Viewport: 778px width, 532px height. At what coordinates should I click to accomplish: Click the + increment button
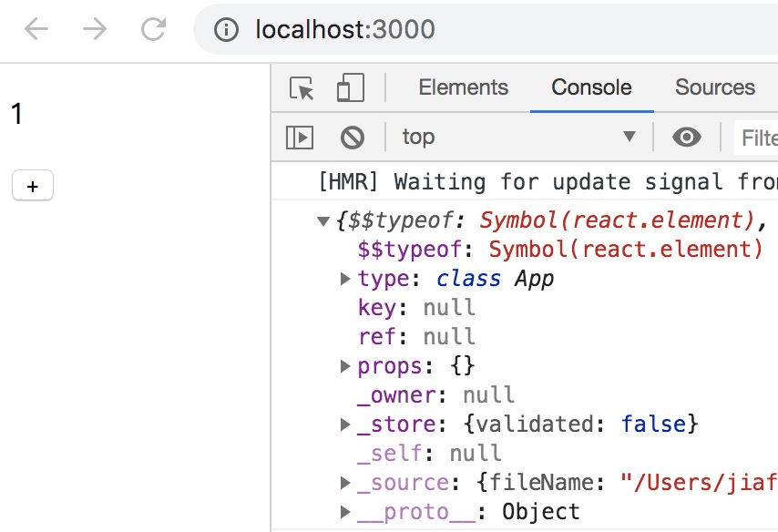coord(33,186)
